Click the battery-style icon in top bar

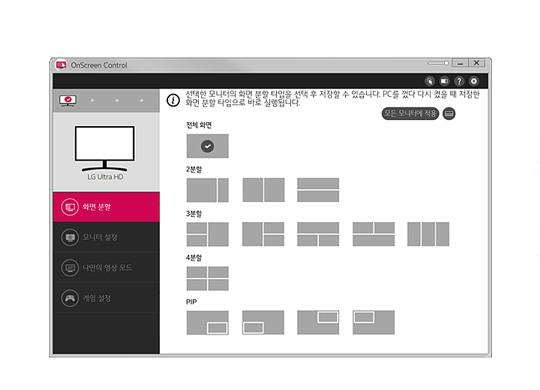pyautogui.click(x=444, y=81)
